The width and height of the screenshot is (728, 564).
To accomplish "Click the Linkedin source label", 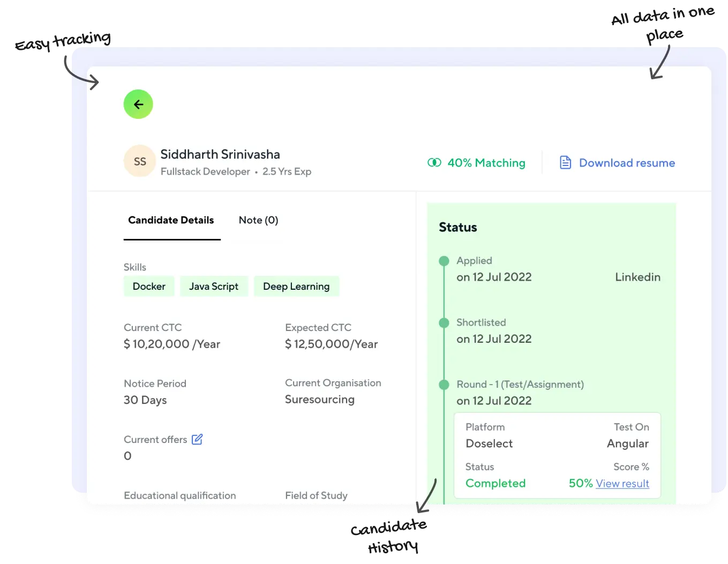I will tap(637, 277).
